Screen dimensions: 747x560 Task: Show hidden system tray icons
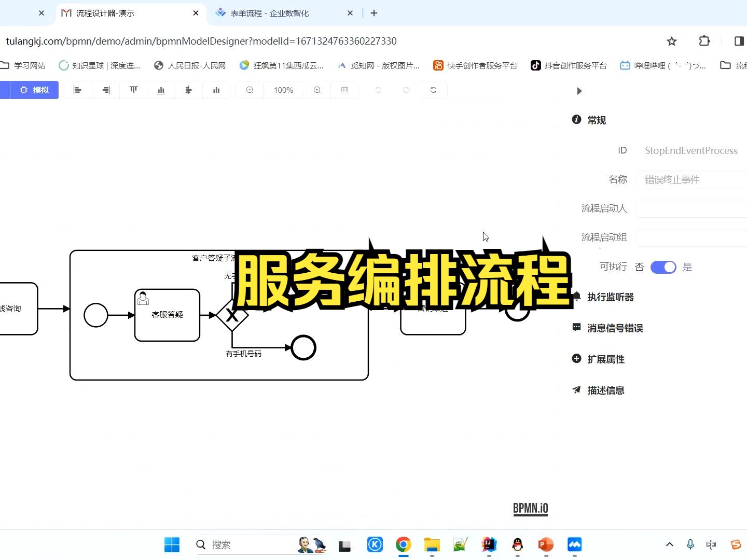click(669, 544)
